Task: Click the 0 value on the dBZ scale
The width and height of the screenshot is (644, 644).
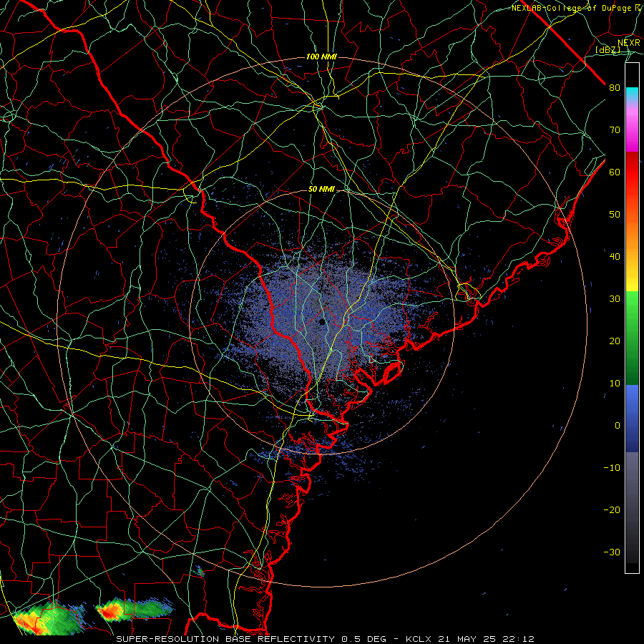Action: coord(618,426)
